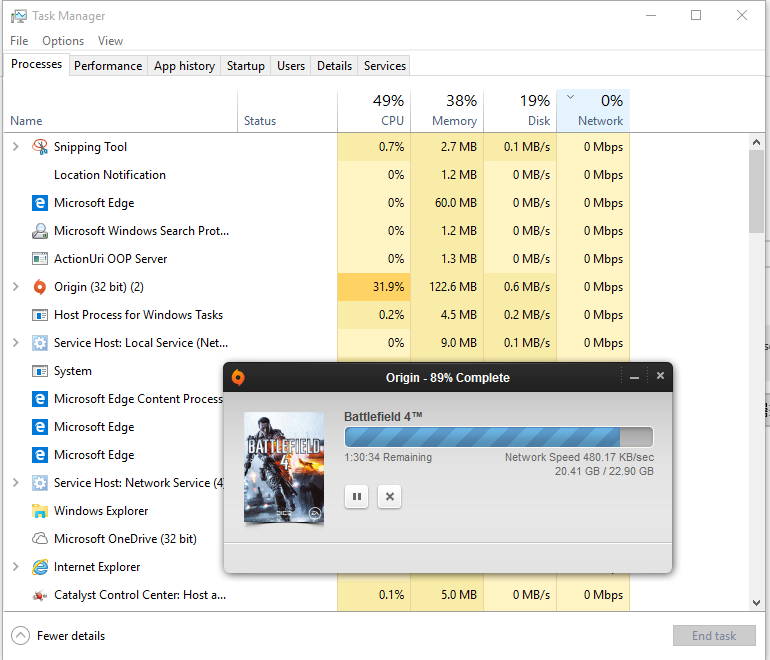Click the ActionUri OOP Server icon
The image size is (770, 660).
40,259
